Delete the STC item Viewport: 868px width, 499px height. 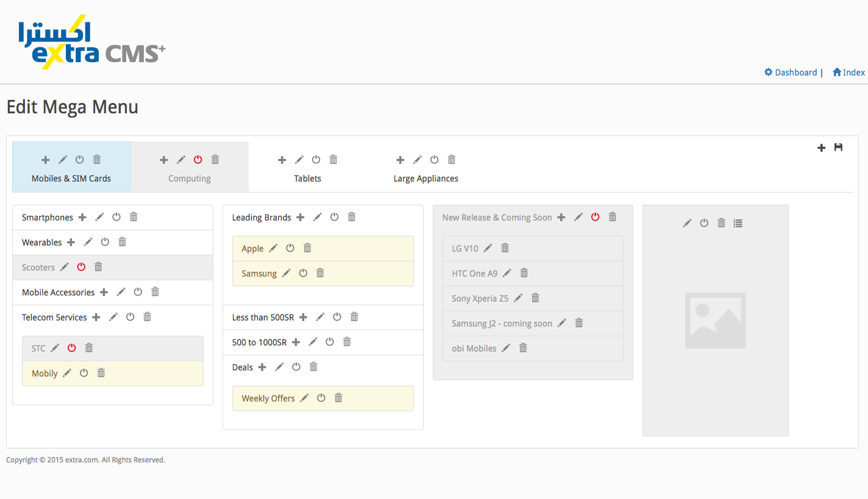[x=89, y=348]
